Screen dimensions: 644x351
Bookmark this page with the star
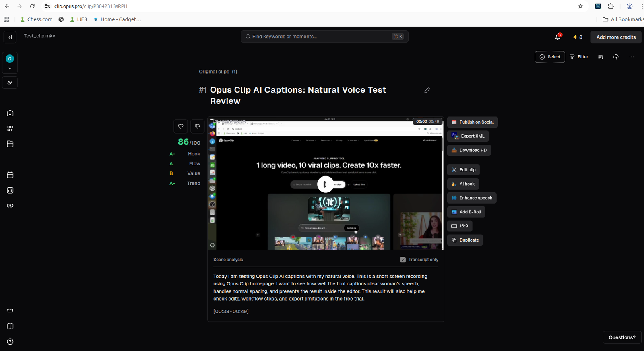click(580, 6)
